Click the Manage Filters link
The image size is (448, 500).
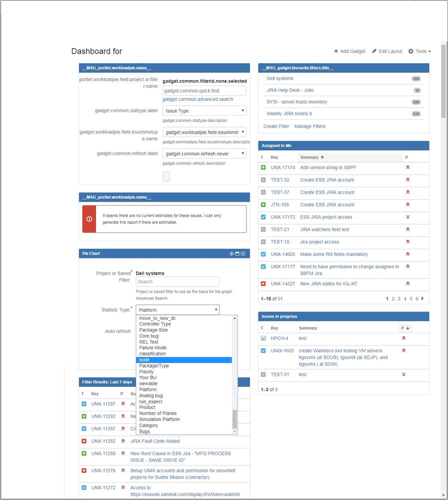point(309,126)
